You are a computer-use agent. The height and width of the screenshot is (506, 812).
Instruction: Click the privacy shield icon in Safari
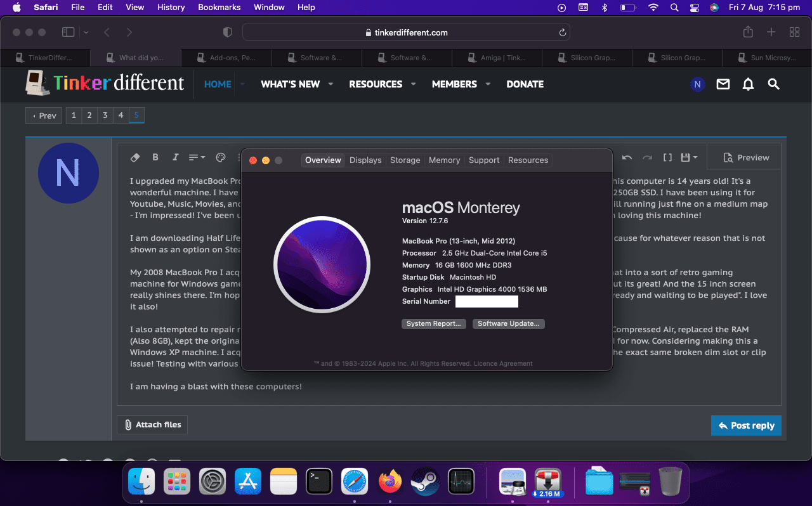point(228,32)
